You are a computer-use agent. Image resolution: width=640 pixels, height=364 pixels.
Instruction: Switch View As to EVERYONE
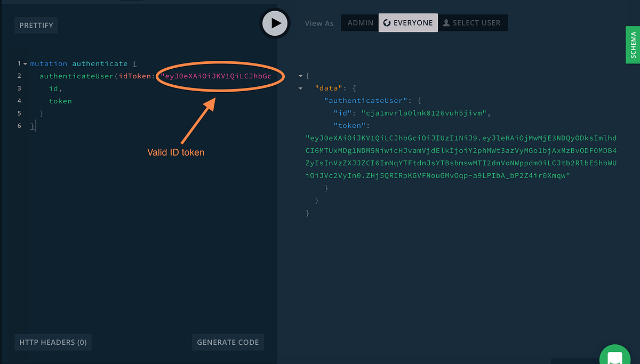click(408, 22)
